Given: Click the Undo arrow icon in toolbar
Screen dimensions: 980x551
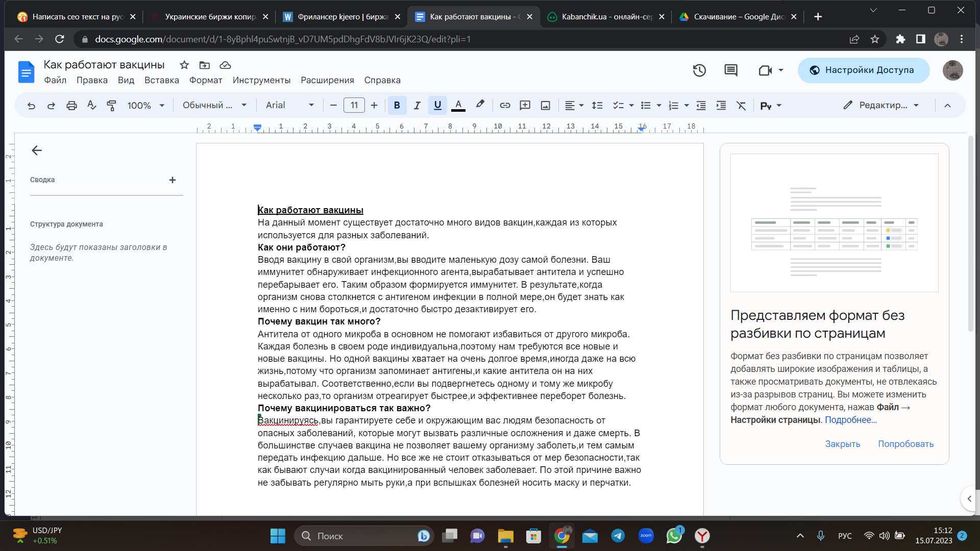Looking at the screenshot, I should click(31, 106).
